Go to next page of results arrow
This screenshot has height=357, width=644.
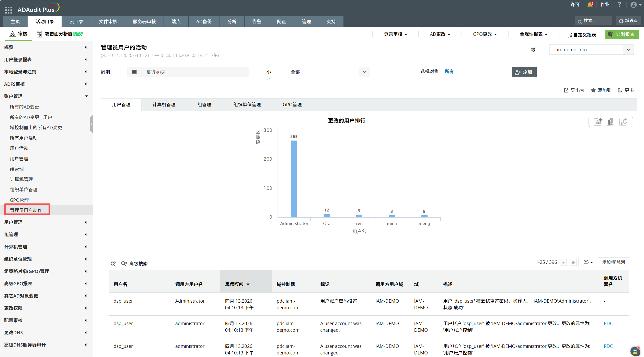(563, 262)
